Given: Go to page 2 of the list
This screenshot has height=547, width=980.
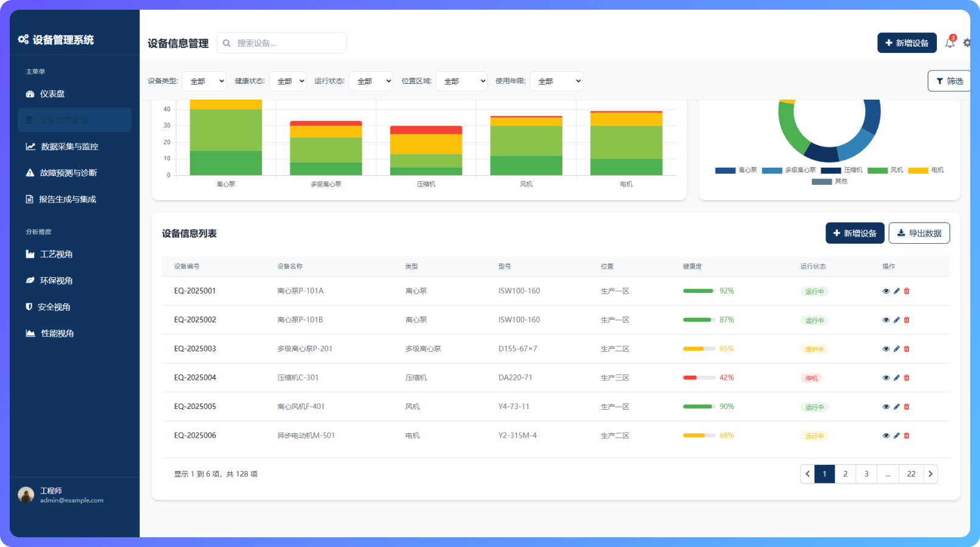Looking at the screenshot, I should (x=845, y=474).
